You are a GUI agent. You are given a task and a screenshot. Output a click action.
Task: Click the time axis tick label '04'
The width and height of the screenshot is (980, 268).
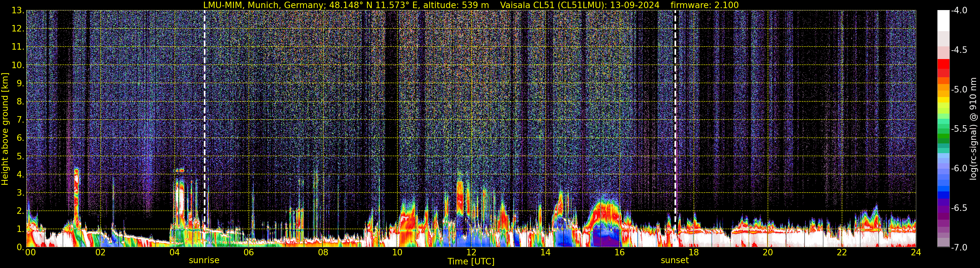pyautogui.click(x=175, y=252)
